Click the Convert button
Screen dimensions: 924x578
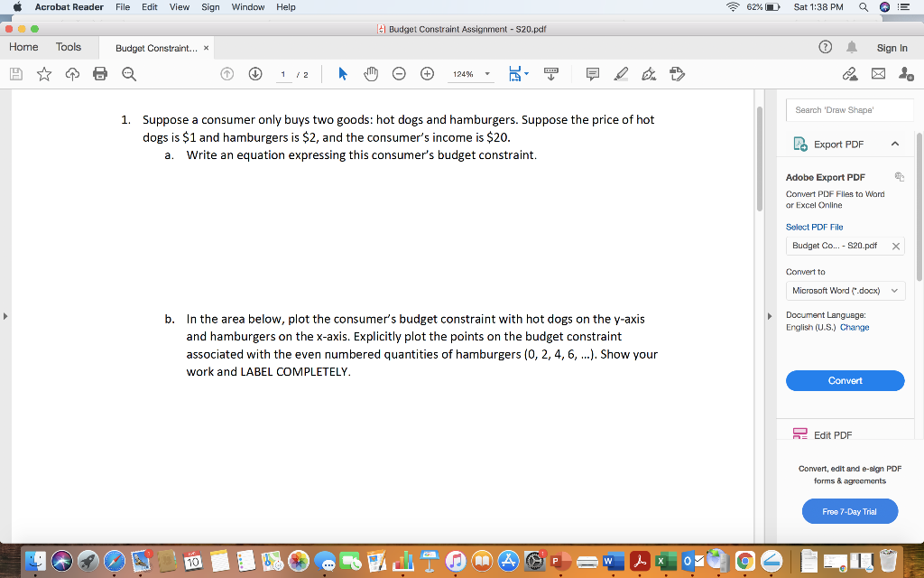coord(845,380)
